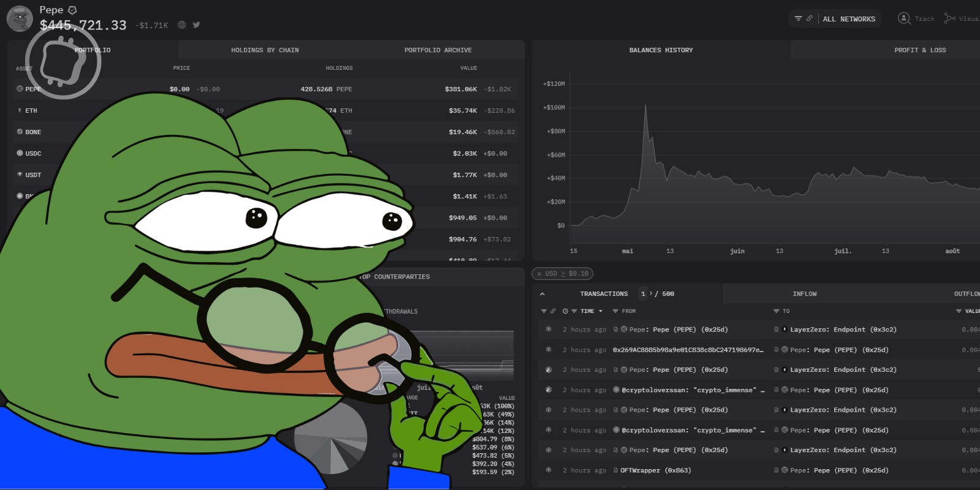980x490 pixels.
Task: Click Pepe token logo in 0x269AC8885b row
Action: (x=785, y=350)
